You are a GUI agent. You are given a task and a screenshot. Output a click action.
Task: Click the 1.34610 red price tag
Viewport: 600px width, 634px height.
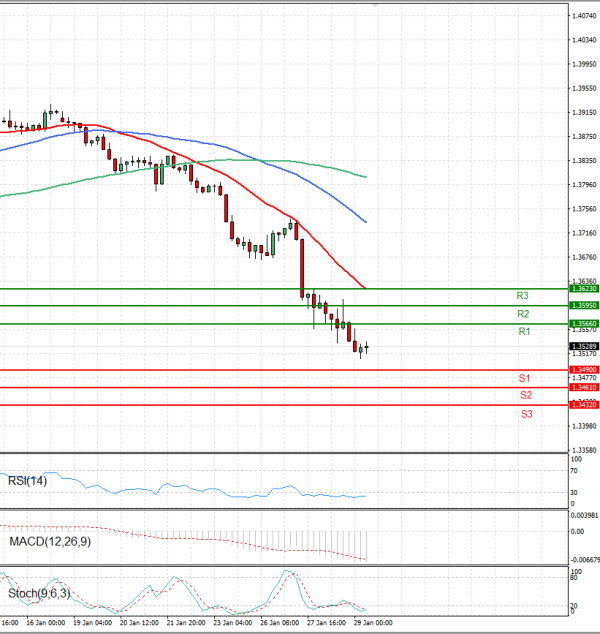[x=584, y=387]
